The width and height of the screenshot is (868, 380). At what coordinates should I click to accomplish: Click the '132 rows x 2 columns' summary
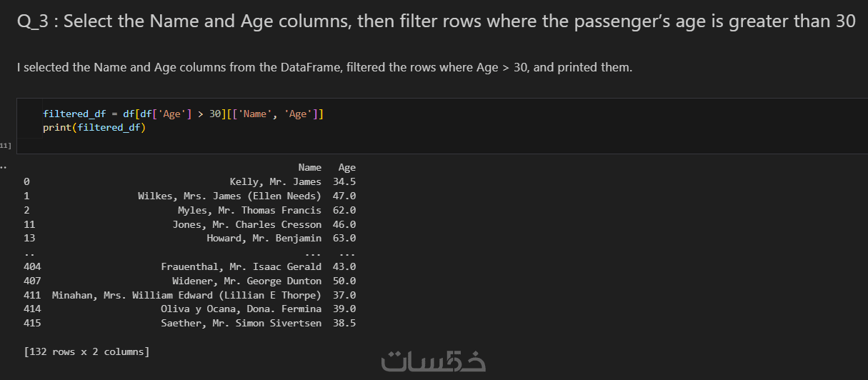click(86, 351)
